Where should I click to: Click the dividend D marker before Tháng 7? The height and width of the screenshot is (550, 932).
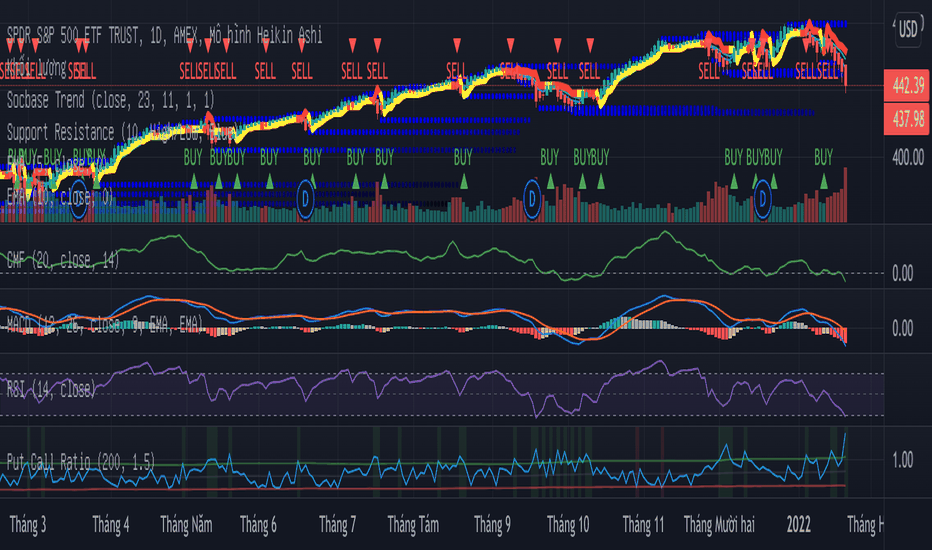point(307,198)
